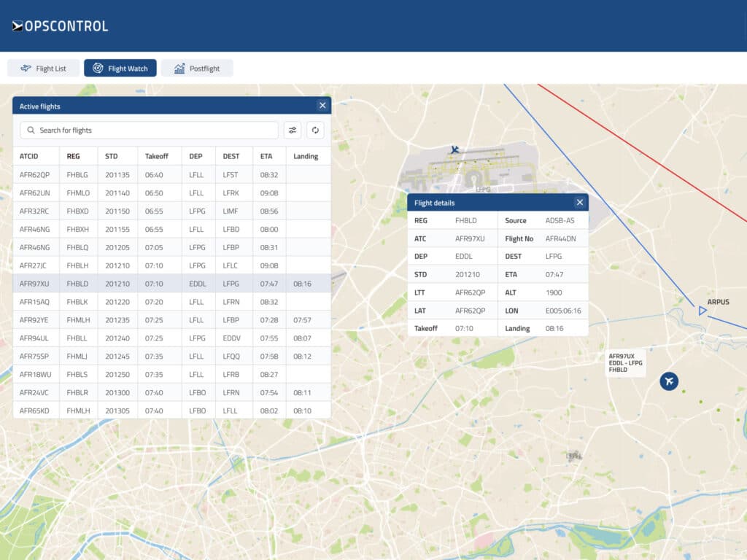Click destination LIMF in AFR32RC row
Viewport: 747px width, 560px height.
point(230,211)
